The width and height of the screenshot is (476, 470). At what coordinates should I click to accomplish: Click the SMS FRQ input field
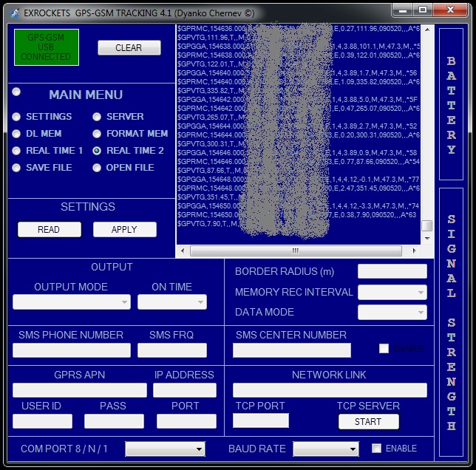pyautogui.click(x=172, y=350)
